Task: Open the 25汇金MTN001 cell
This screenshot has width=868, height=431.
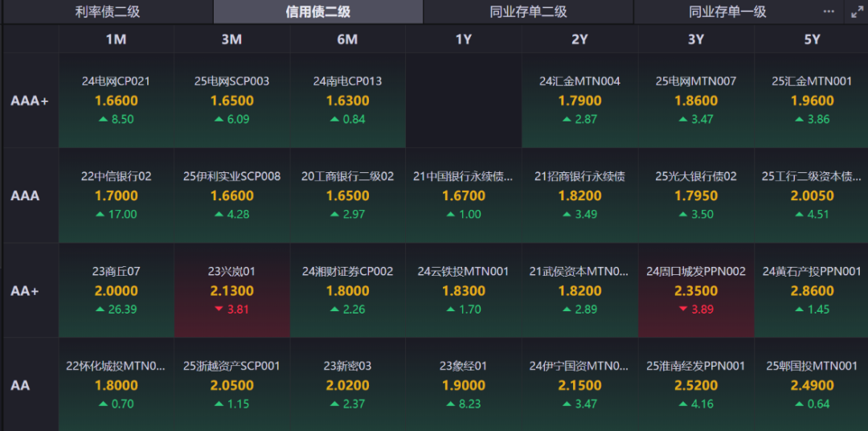Action: (x=812, y=101)
